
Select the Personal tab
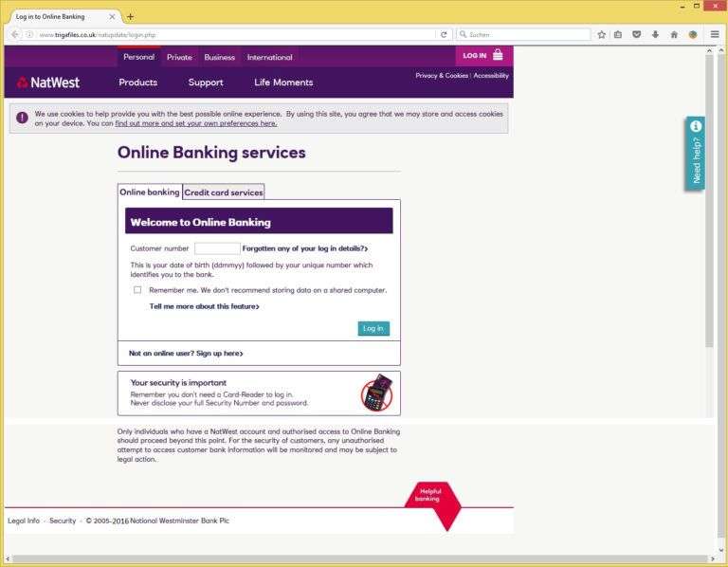point(138,57)
